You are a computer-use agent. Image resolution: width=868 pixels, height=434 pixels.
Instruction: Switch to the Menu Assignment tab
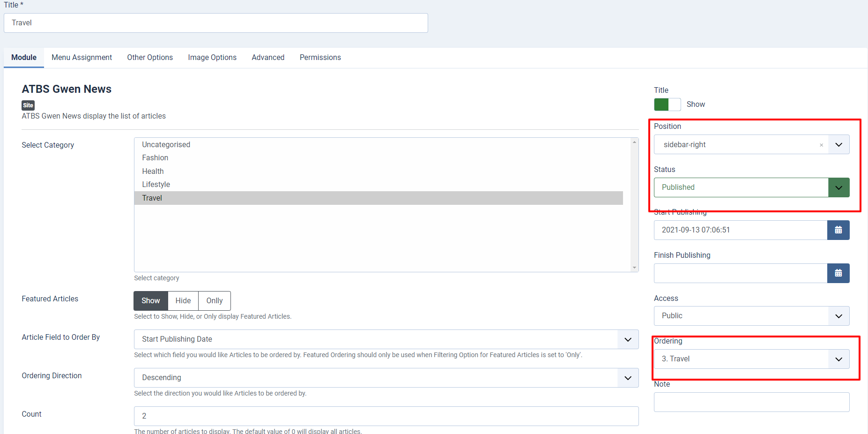pos(82,58)
